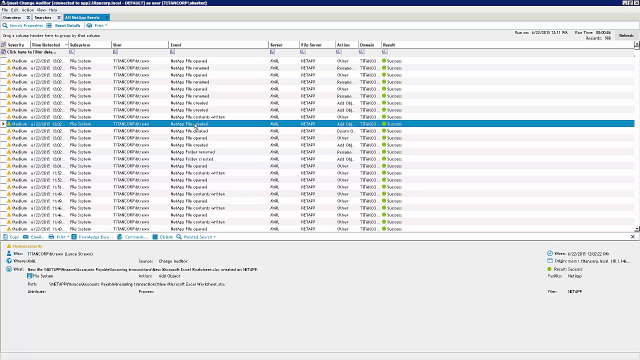Click the event grid's down scroll arrow
This screenshot has width=640, height=360.
click(637, 229)
